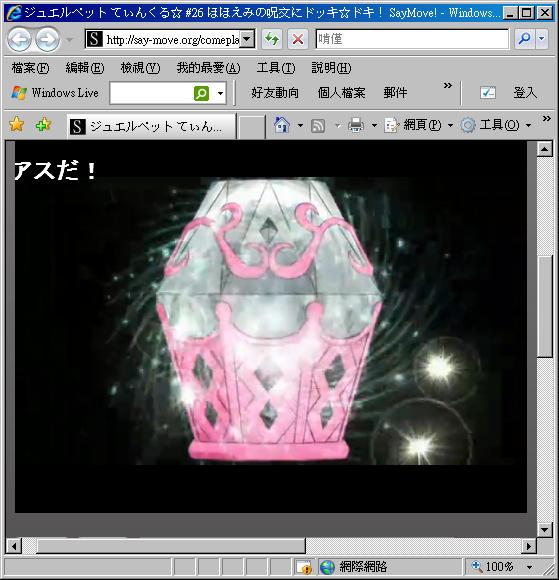Screen dimensions: 559x580
Task: Click the magnifier search button
Action: tap(525, 39)
